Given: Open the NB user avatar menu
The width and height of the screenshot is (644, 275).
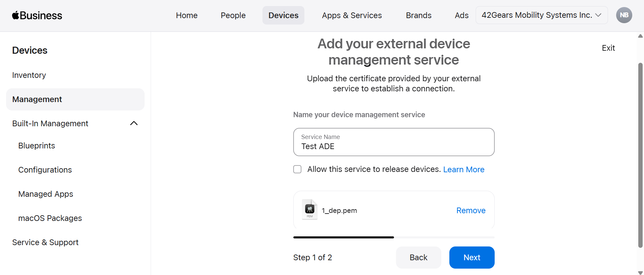Looking at the screenshot, I should pyautogui.click(x=624, y=15).
